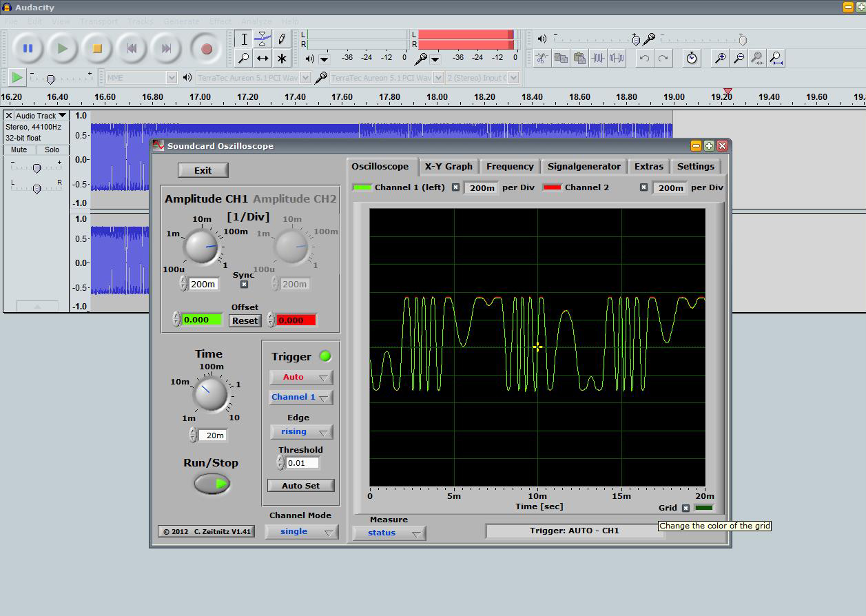This screenshot has height=616, width=866.
Task: Select the Multi-Tool asterisk icon
Action: point(282,59)
